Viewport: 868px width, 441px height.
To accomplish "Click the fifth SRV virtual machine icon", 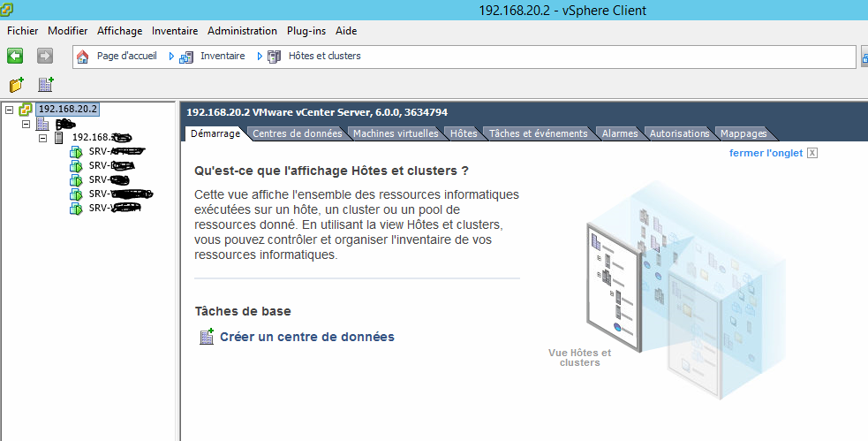I will [76, 209].
